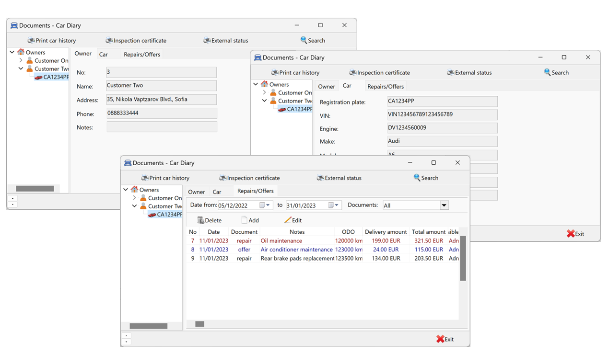This screenshot has width=609, height=364.
Task: Click External status in front Repairs window
Action: [x=339, y=178]
